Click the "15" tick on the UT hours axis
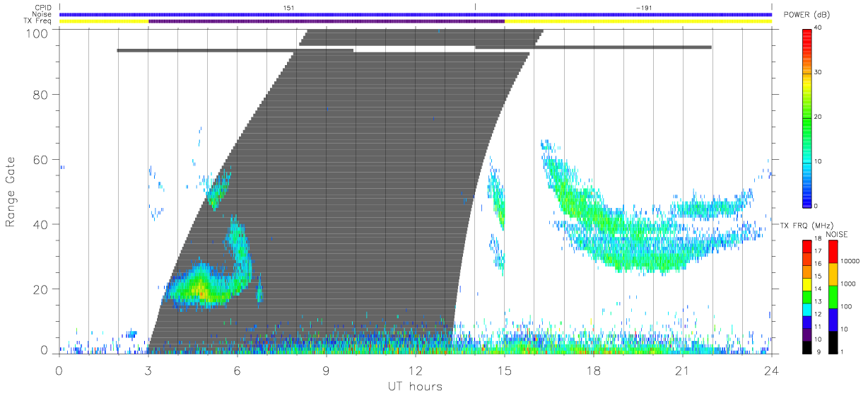 point(504,371)
